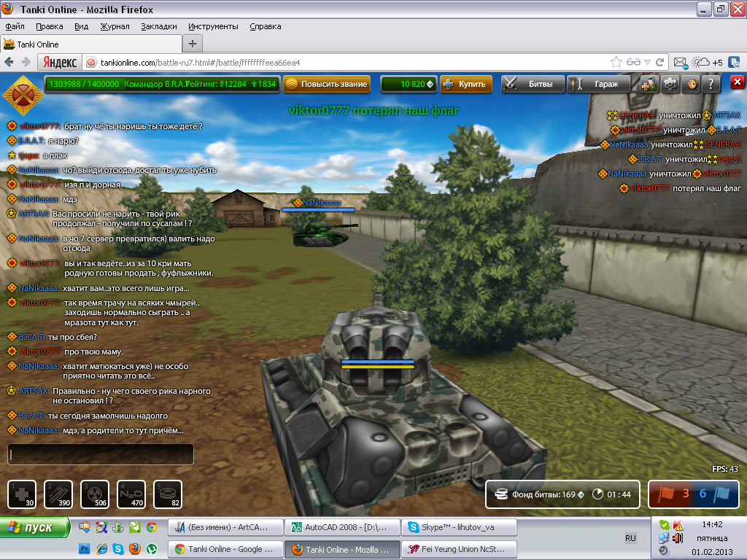This screenshot has width=747, height=560.
Task: Launch Internet Explorer from quick launch
Action: coord(101,548)
